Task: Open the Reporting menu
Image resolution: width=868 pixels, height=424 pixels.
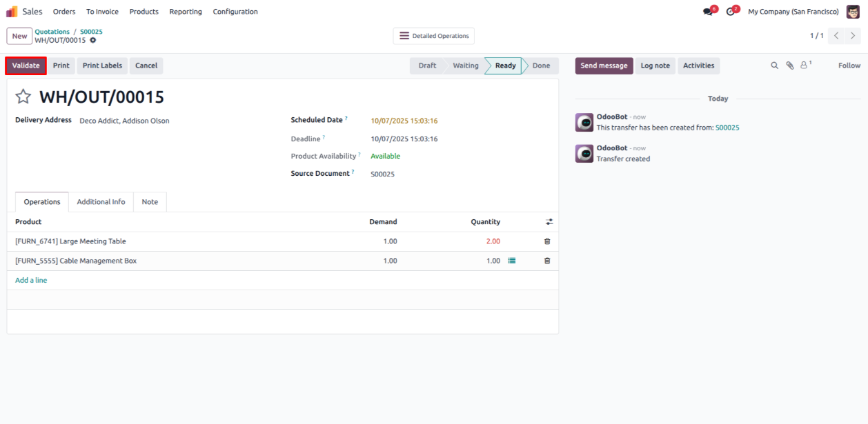Action: (x=186, y=12)
